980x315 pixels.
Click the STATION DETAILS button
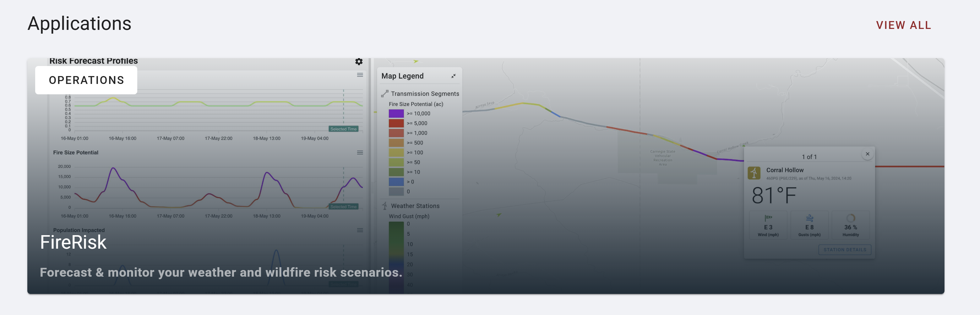[845, 250]
